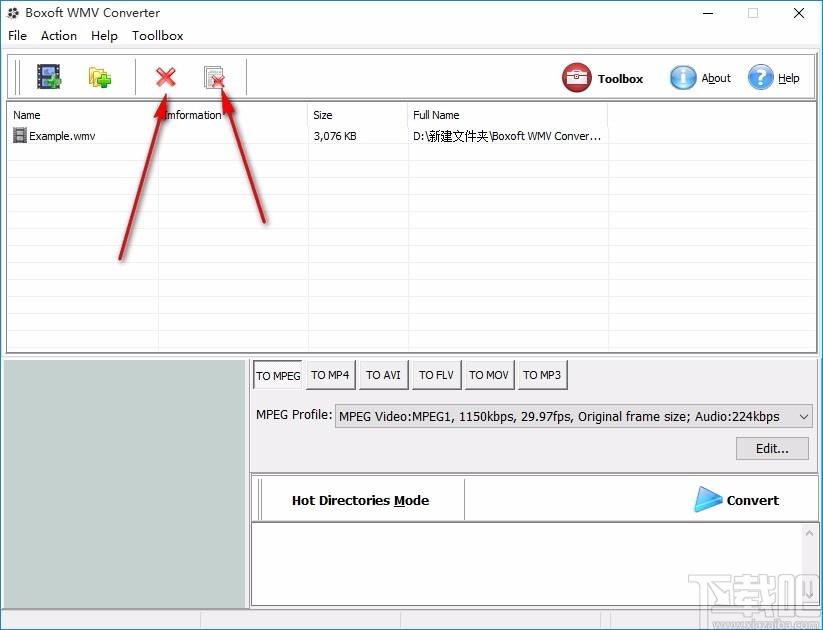Close the Boxoft WMV Converter window
Screen dimensions: 823x630
coord(799,13)
